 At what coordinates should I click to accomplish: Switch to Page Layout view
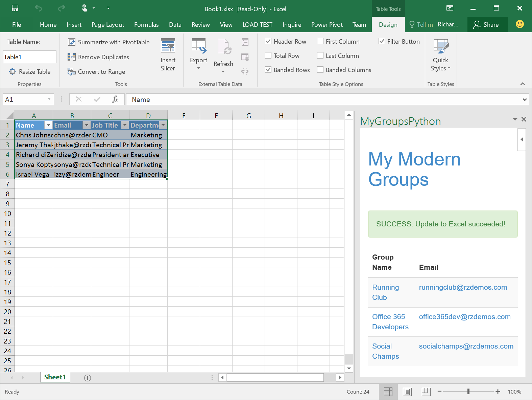coord(407,392)
